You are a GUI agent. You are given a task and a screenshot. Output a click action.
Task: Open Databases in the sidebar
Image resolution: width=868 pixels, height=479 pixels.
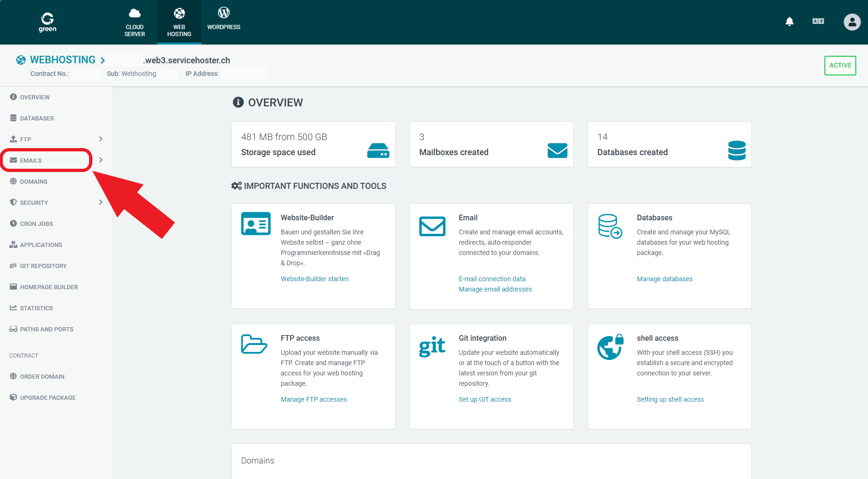(37, 118)
